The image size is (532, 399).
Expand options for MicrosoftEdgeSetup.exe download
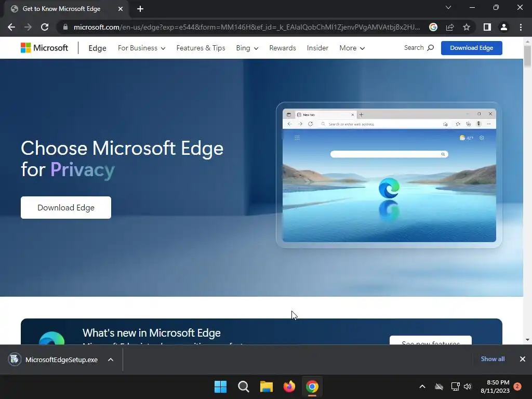coord(111,360)
